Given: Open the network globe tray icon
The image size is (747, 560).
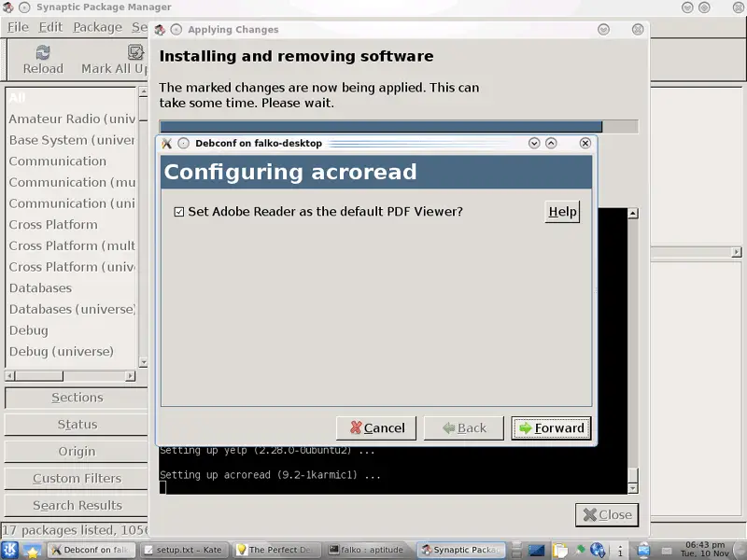Looking at the screenshot, I should 598,551.
